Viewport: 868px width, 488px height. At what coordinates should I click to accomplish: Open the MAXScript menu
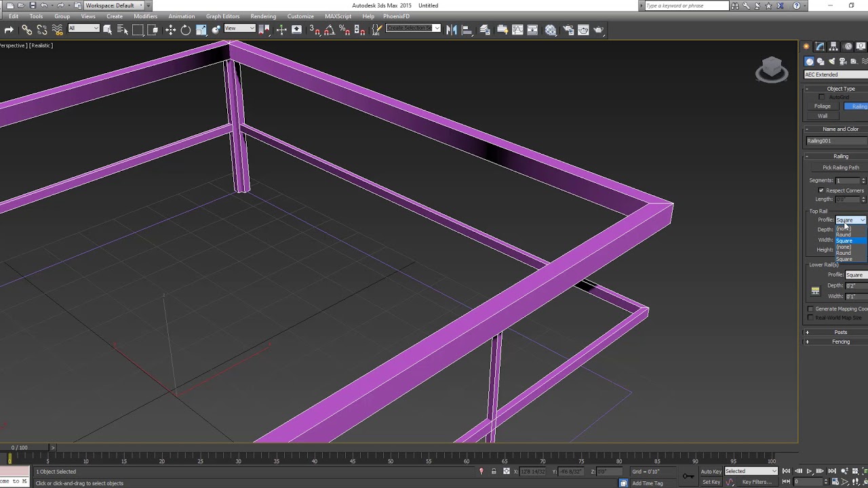338,16
